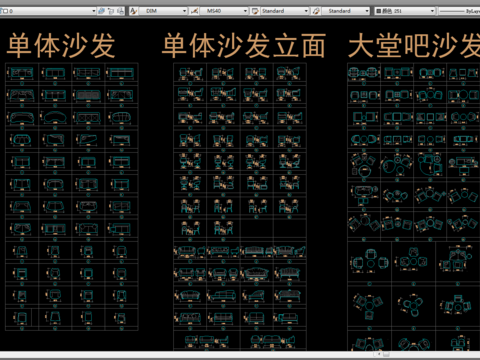The image size is (480, 360).
Task: Click the 颜色 251 color swatch
Action: tap(378, 11)
